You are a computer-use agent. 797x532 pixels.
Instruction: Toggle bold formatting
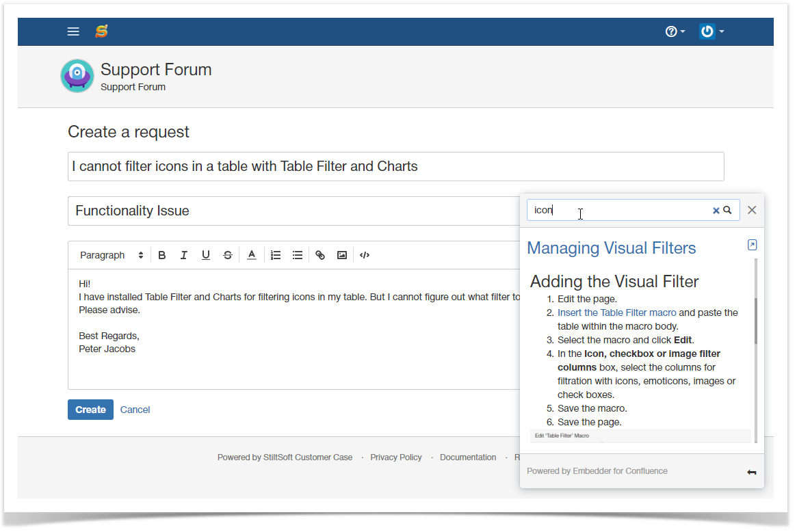162,255
